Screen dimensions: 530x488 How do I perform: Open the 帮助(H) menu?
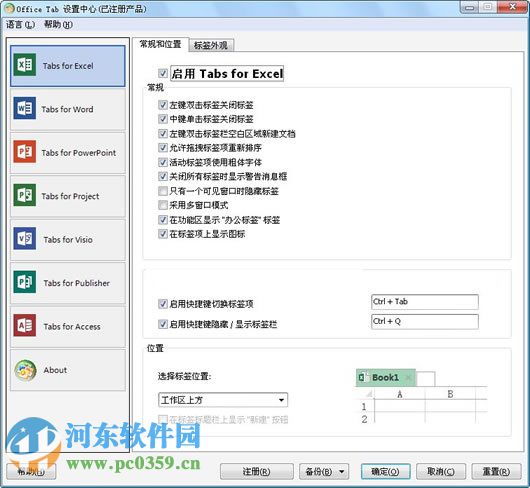58,24
